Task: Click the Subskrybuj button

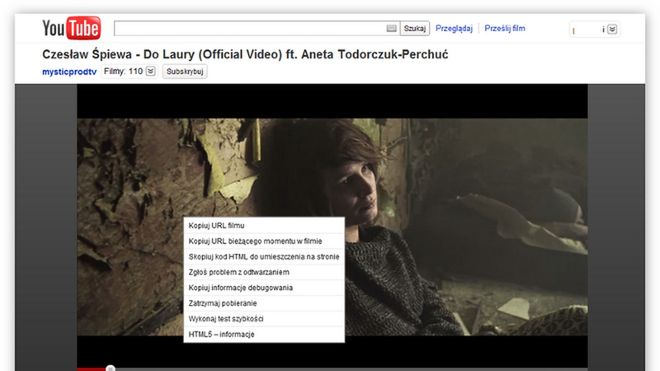Action: [185, 71]
